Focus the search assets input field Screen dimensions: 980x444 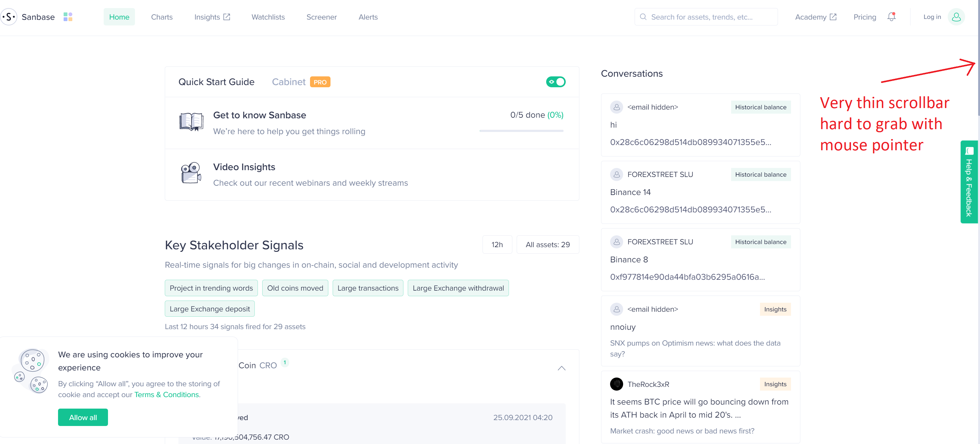706,17
